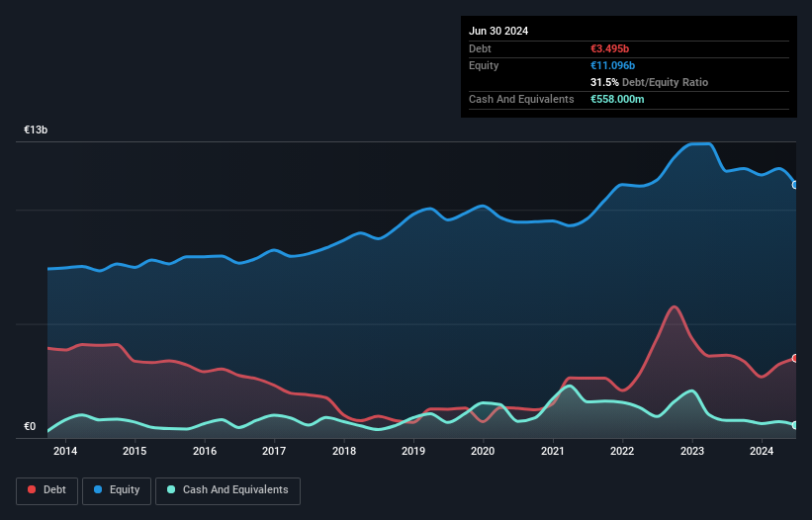Click the €0 y-axis label
812x520 pixels.
pos(30,426)
